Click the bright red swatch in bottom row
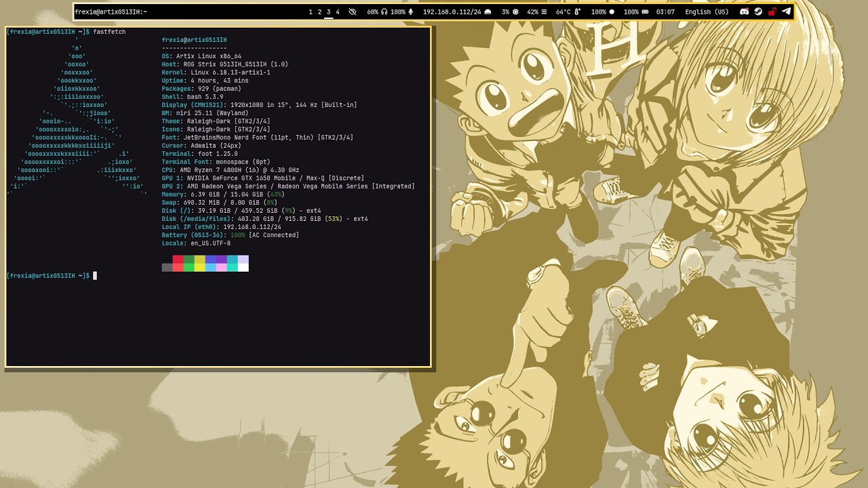 [x=178, y=268]
